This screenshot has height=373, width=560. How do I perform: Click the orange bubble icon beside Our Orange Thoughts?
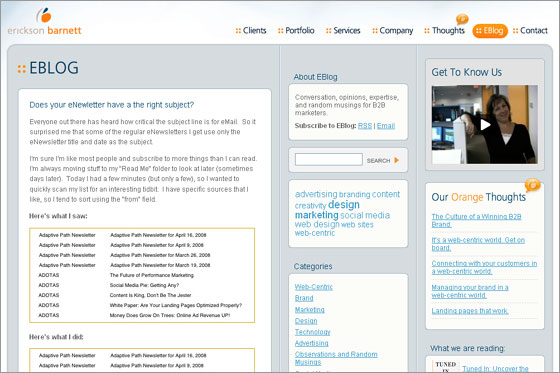(532, 184)
